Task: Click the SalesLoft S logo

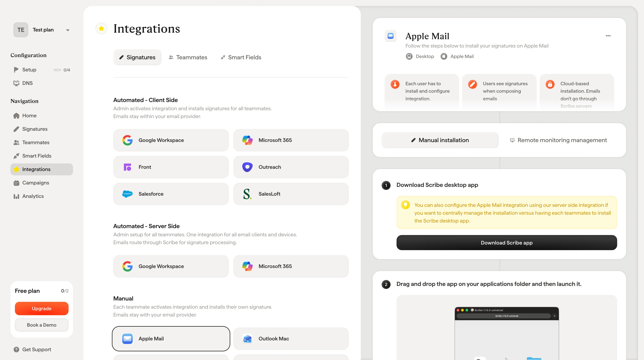Action: coord(247,194)
